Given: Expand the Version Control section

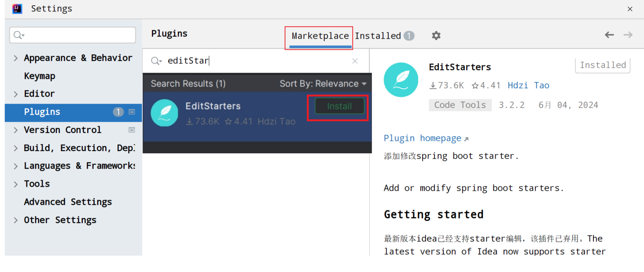Looking at the screenshot, I should point(16,130).
